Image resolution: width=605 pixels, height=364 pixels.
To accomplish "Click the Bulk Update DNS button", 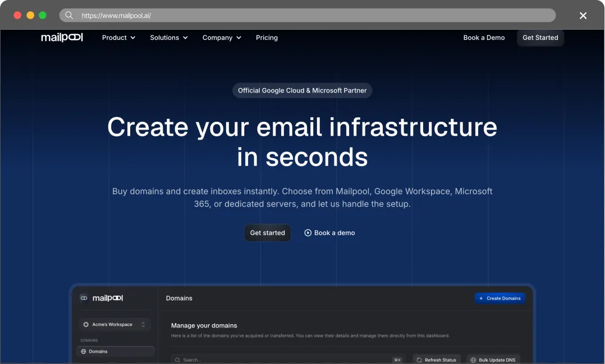I will coord(493,360).
